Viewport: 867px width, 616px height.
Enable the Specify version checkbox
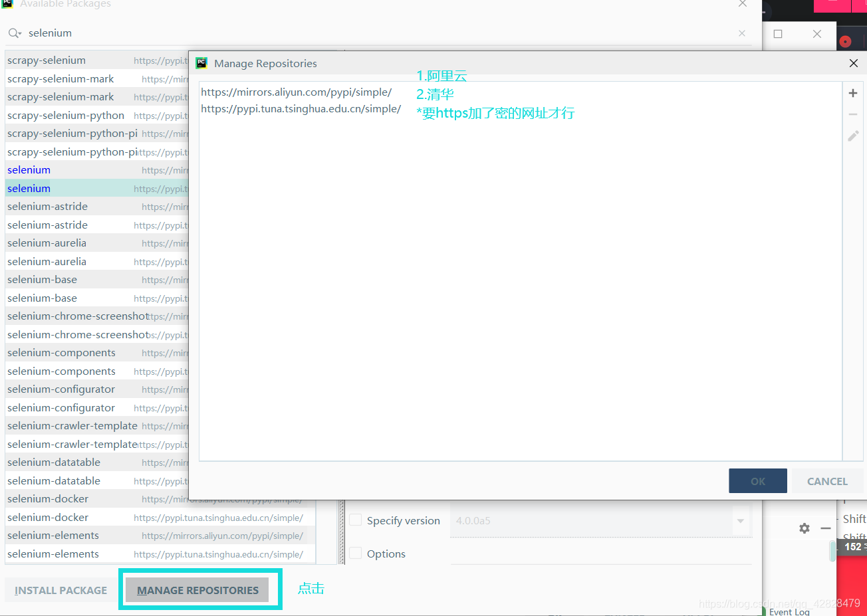coord(356,520)
